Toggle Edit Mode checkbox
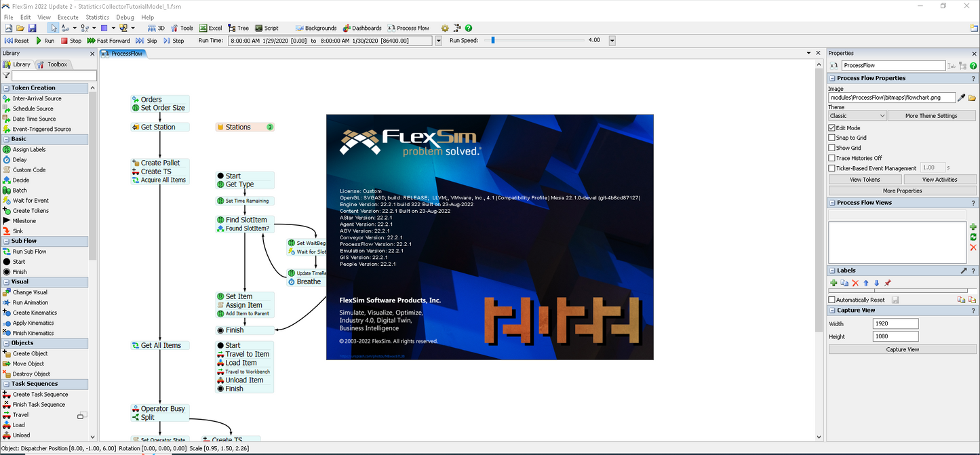The height and width of the screenshot is (455, 980). coord(832,127)
